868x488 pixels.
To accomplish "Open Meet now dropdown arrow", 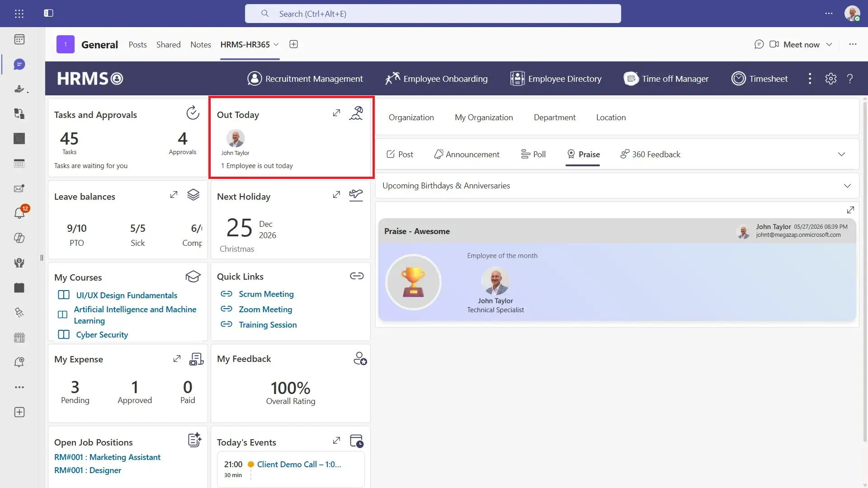I will click(829, 44).
